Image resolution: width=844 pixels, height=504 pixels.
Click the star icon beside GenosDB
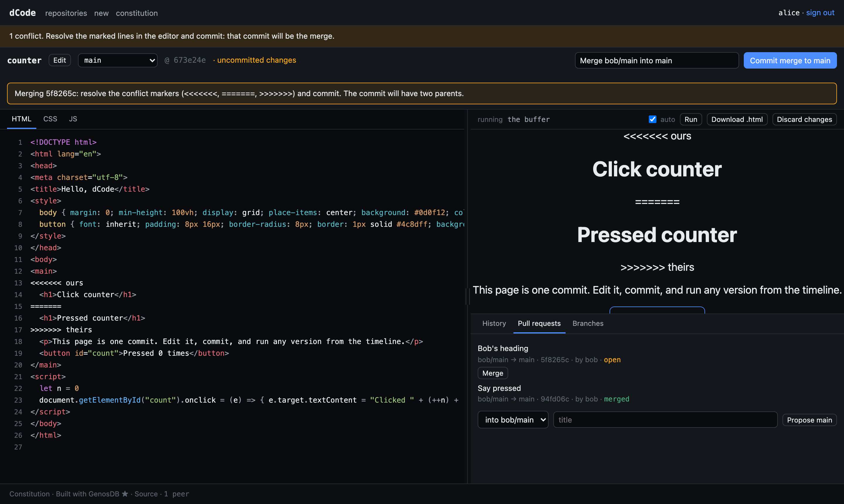(x=125, y=494)
